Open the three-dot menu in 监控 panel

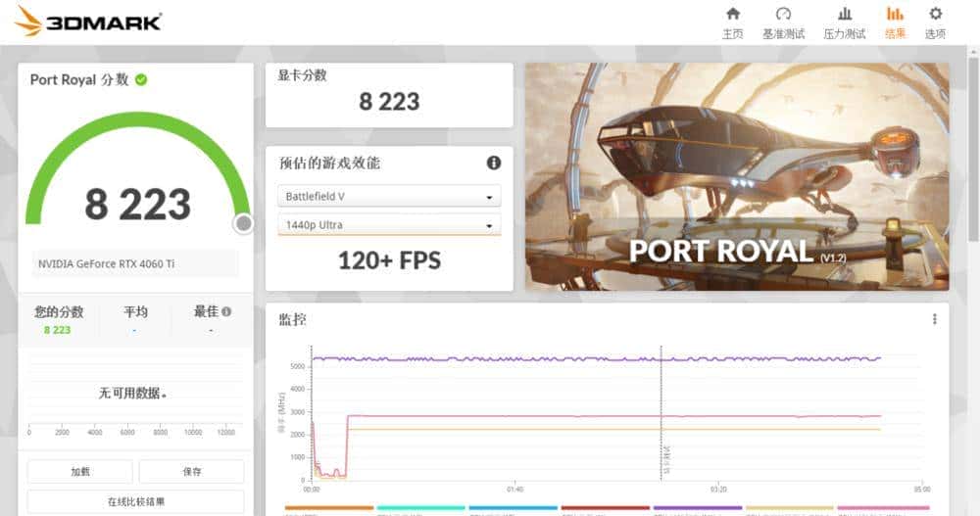point(934,319)
